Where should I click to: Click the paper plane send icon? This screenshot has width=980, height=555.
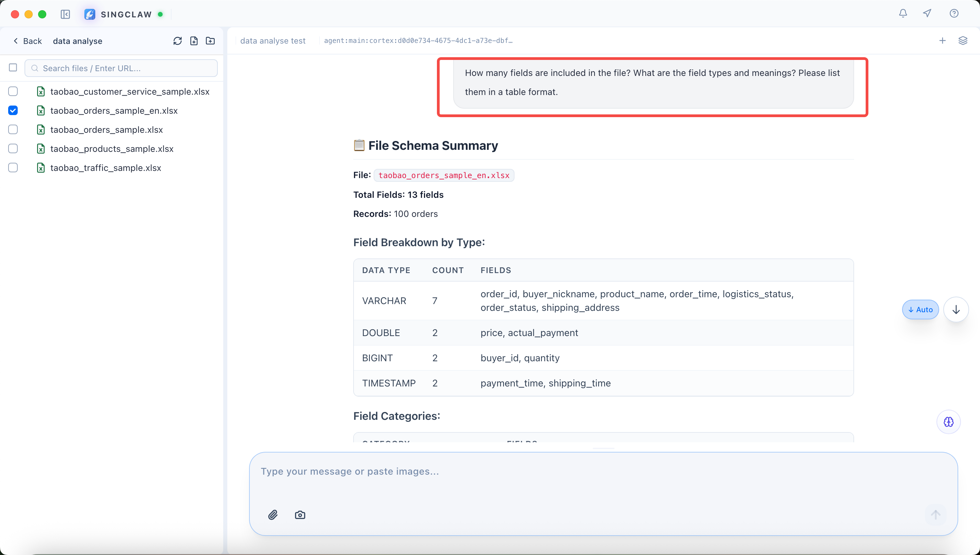point(927,14)
